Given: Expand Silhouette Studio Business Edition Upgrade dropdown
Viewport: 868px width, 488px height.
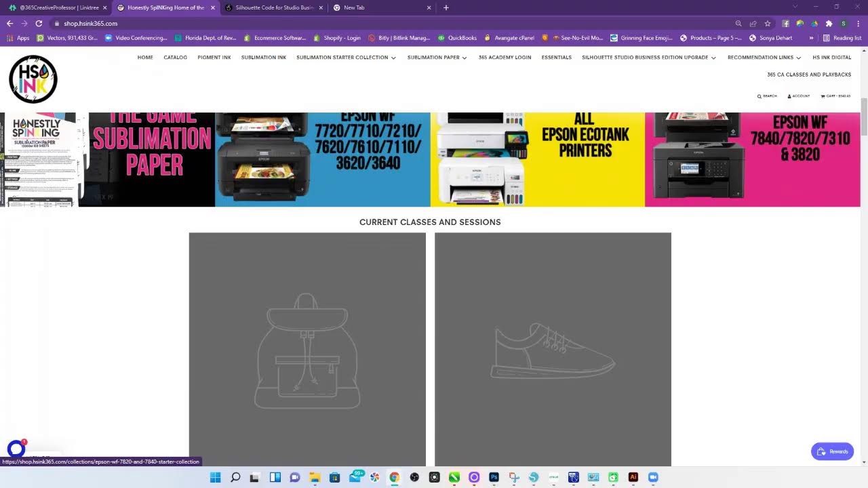Looking at the screenshot, I should tap(649, 58).
